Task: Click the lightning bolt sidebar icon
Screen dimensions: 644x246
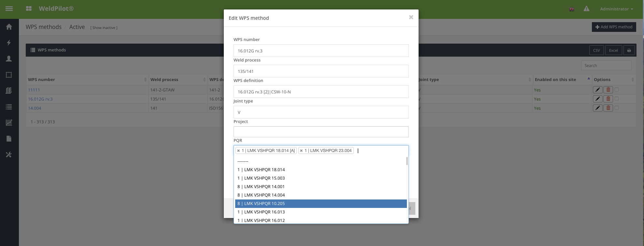Action: pyautogui.click(x=9, y=43)
